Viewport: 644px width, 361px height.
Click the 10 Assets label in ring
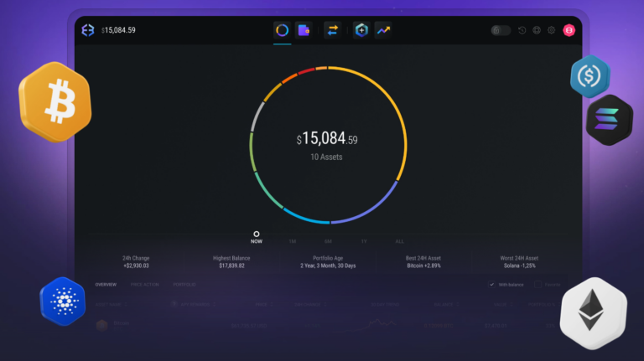tap(326, 157)
